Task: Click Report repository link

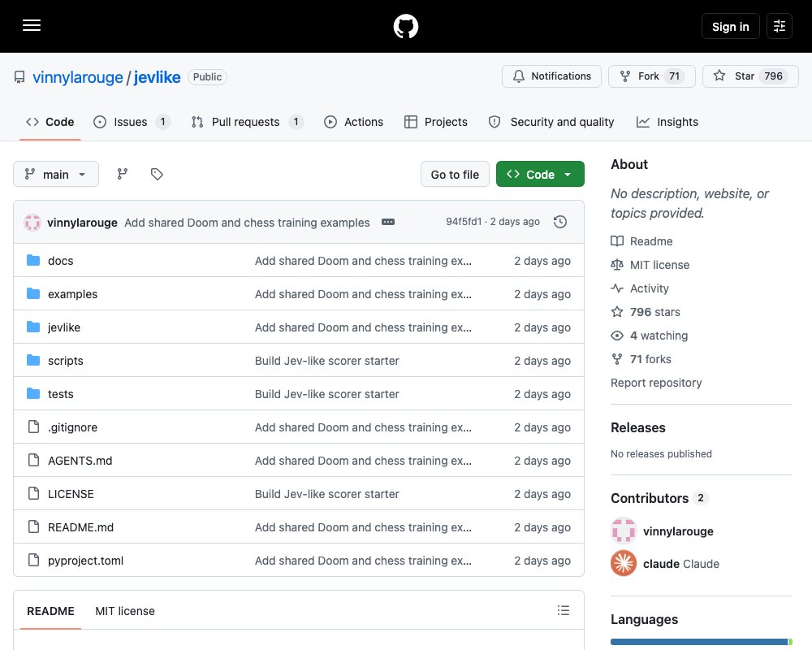Action: (x=656, y=383)
